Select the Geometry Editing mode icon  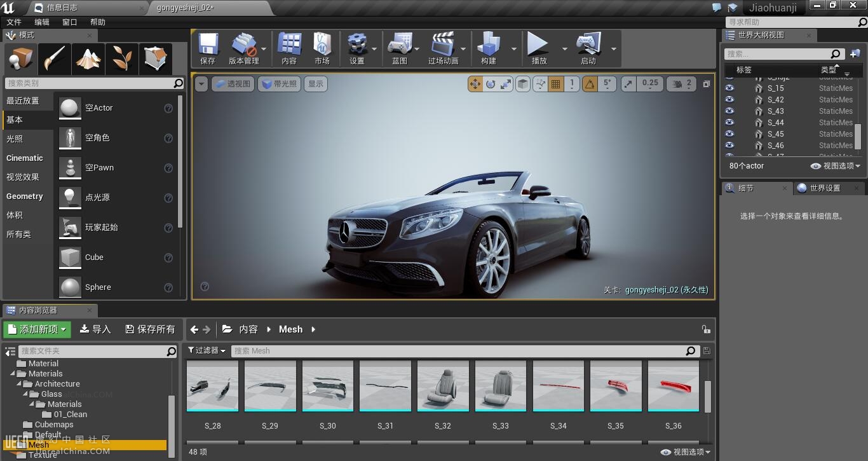tap(155, 58)
